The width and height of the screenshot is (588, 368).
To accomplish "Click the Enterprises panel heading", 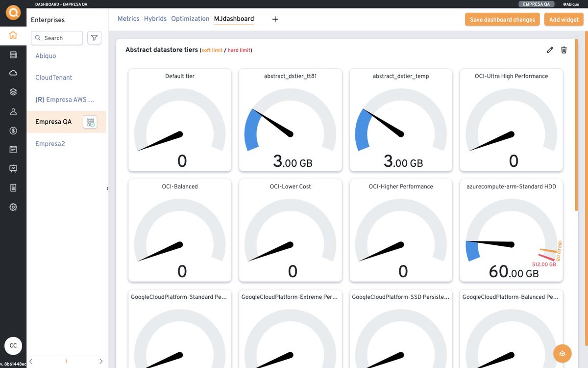I will (48, 20).
